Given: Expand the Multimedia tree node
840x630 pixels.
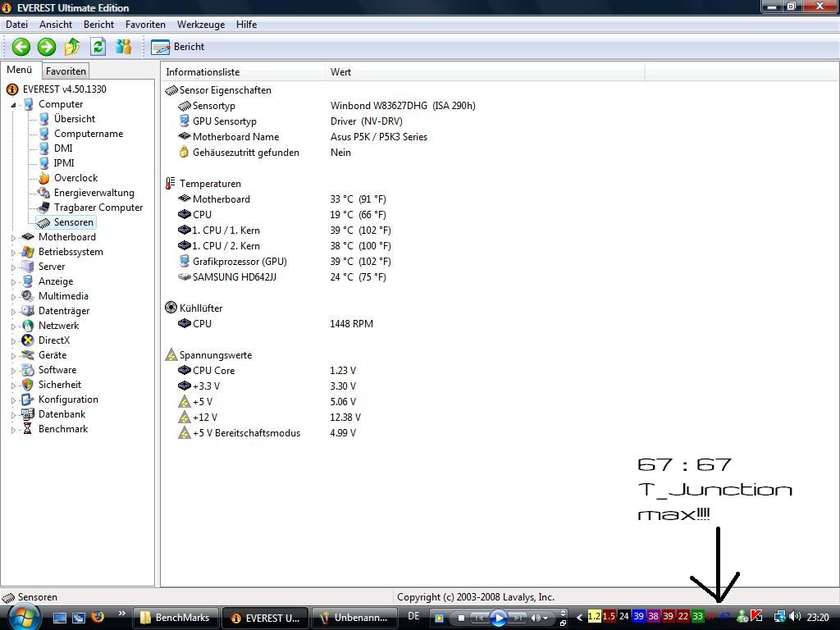Looking at the screenshot, I should [13, 296].
